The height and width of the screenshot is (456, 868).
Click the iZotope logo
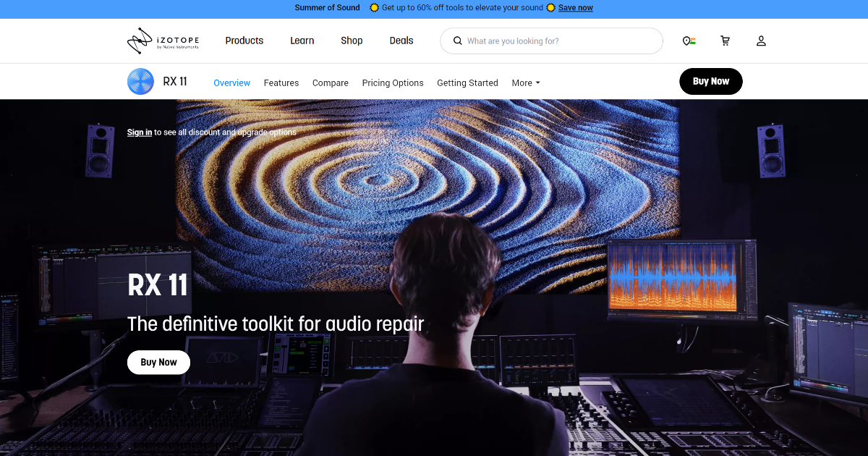tap(162, 41)
